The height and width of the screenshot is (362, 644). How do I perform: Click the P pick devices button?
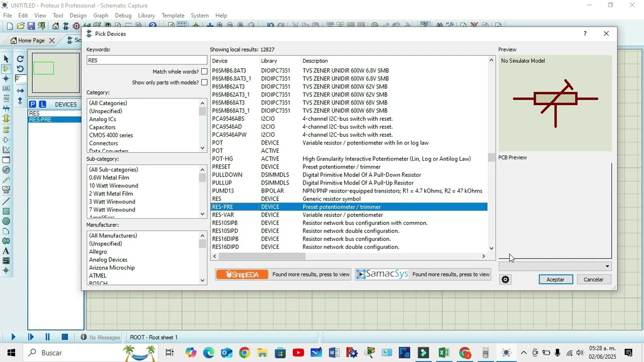pos(33,104)
